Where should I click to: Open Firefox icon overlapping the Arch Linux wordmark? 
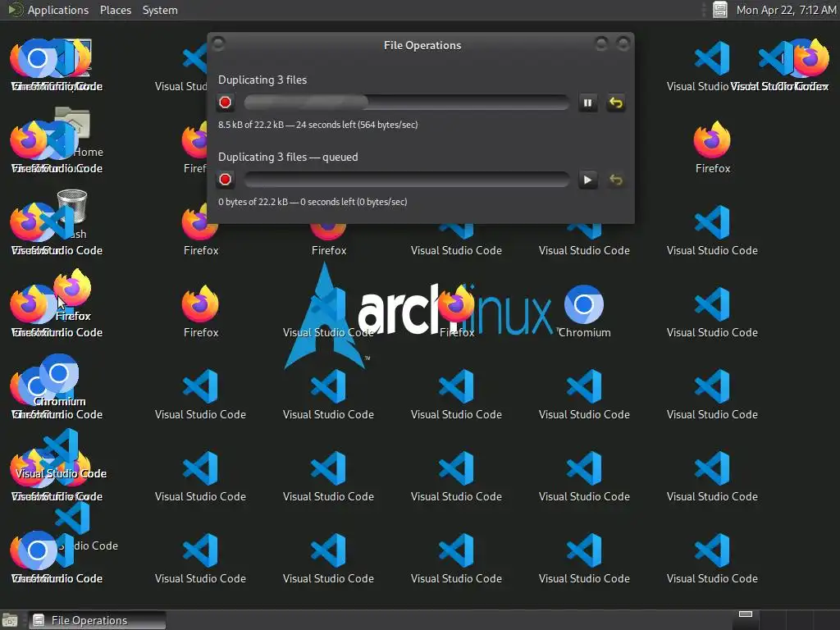pos(456,311)
